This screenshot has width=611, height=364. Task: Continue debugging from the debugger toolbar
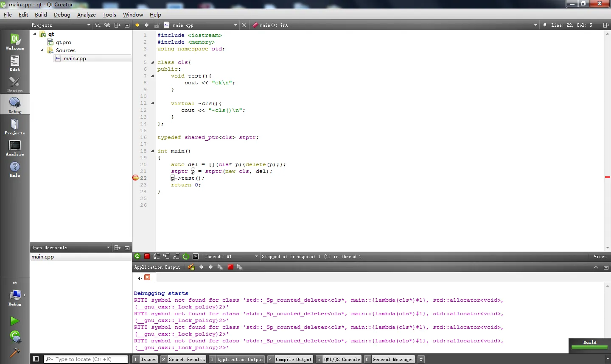[x=137, y=256]
